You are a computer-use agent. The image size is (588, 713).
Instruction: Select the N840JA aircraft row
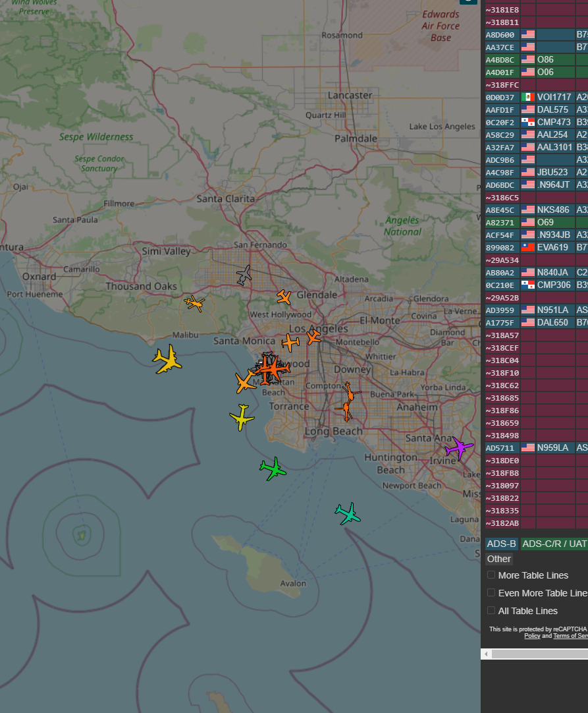(x=536, y=272)
